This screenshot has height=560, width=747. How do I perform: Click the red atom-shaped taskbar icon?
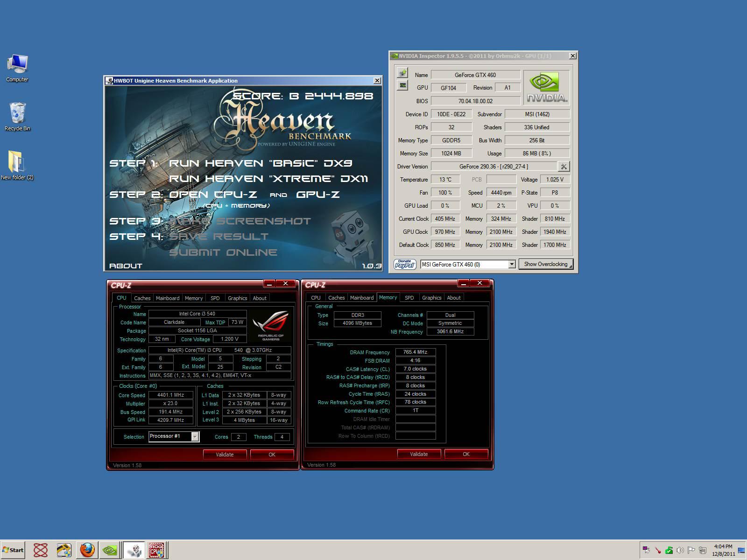[41, 550]
